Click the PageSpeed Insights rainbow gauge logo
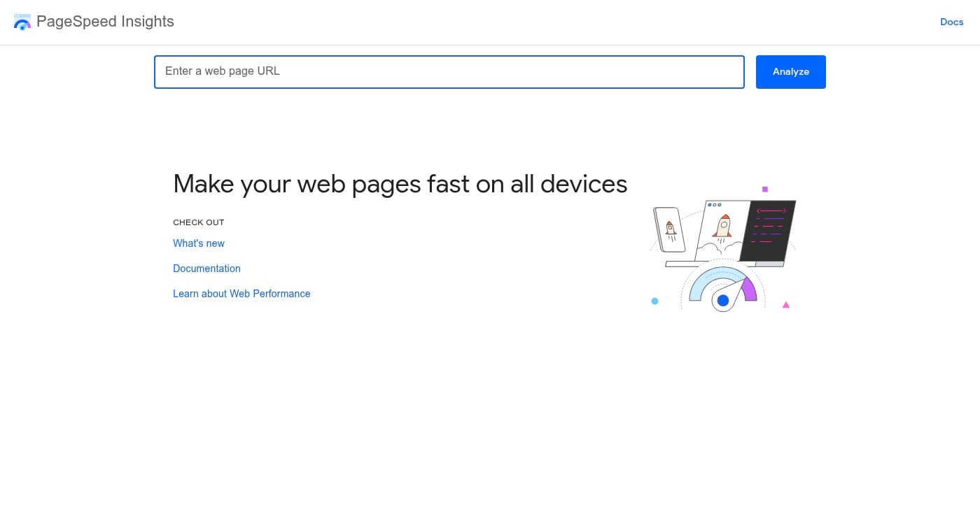The image size is (980, 514). coord(22,22)
